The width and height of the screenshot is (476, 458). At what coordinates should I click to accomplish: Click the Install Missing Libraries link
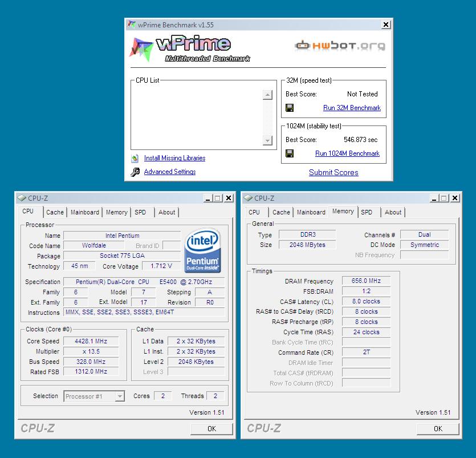click(174, 158)
